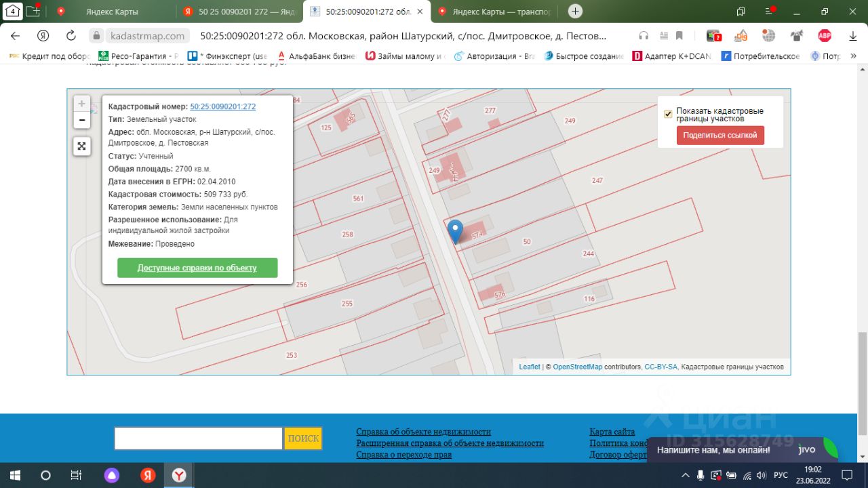
Task: Click 'Доступные справки по объекту' green button
Action: click(197, 268)
